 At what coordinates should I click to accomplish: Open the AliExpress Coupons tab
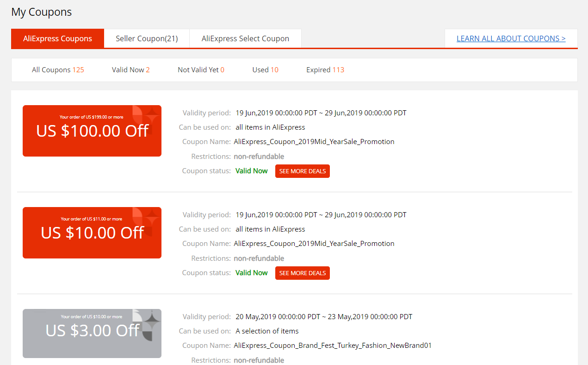point(58,38)
